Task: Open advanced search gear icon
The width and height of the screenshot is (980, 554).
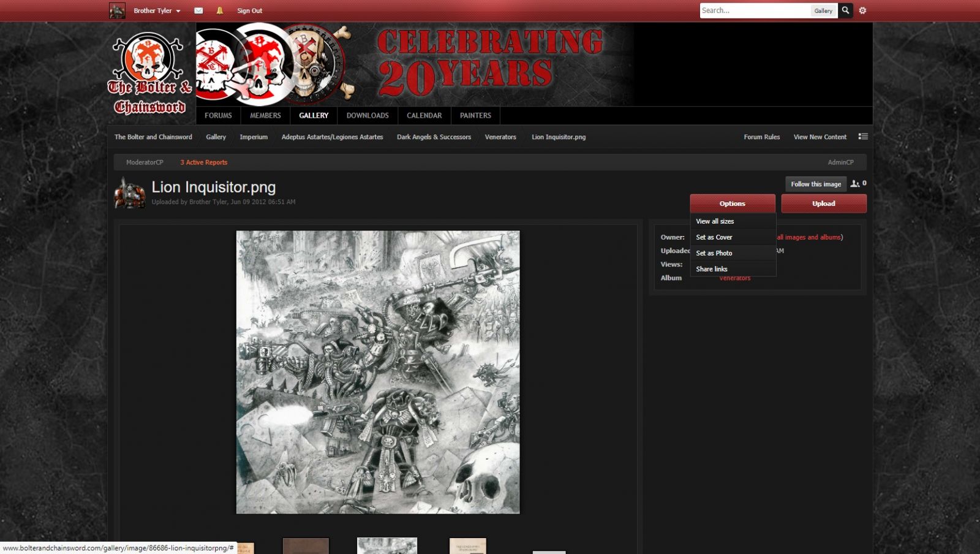Action: [x=862, y=10]
